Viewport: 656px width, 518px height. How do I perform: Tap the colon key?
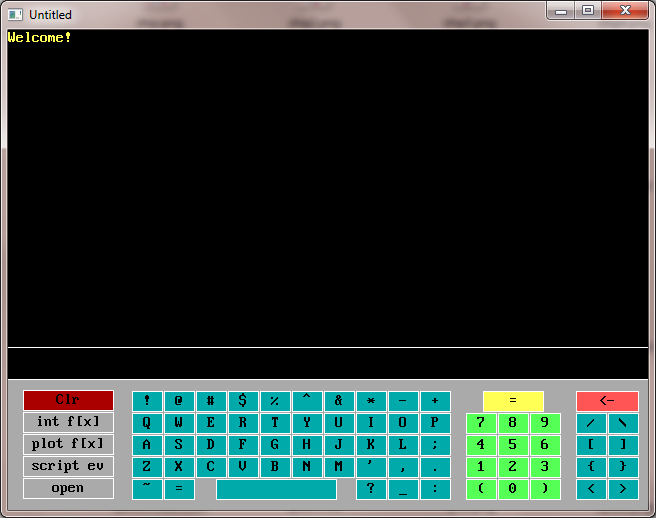pos(435,490)
